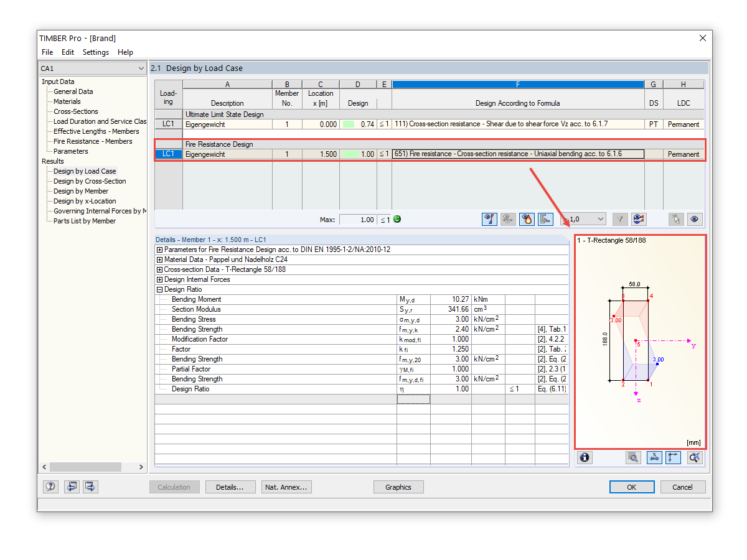Select Parts List by Member
The height and width of the screenshot is (560, 747).
85,221
